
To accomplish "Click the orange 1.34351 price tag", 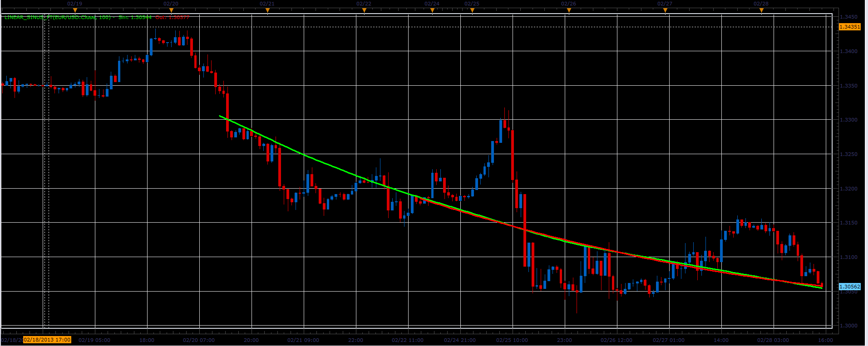I will [x=849, y=27].
